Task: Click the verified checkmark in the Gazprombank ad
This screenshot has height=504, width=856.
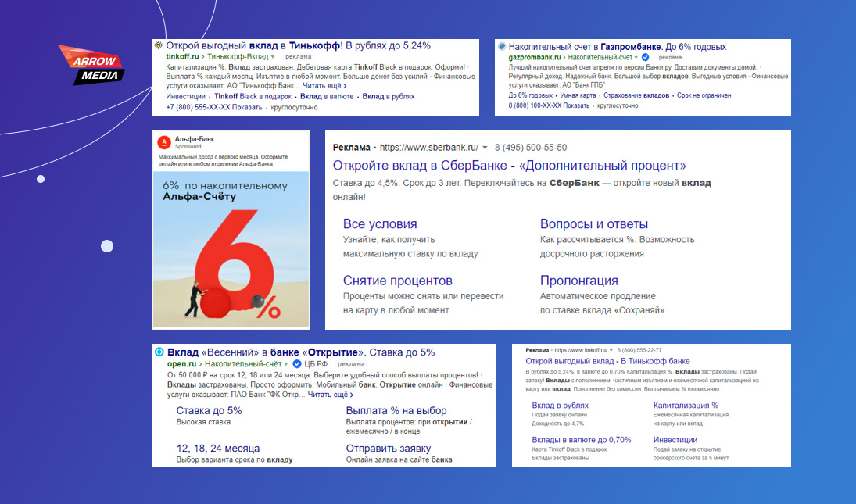Action: pos(645,57)
